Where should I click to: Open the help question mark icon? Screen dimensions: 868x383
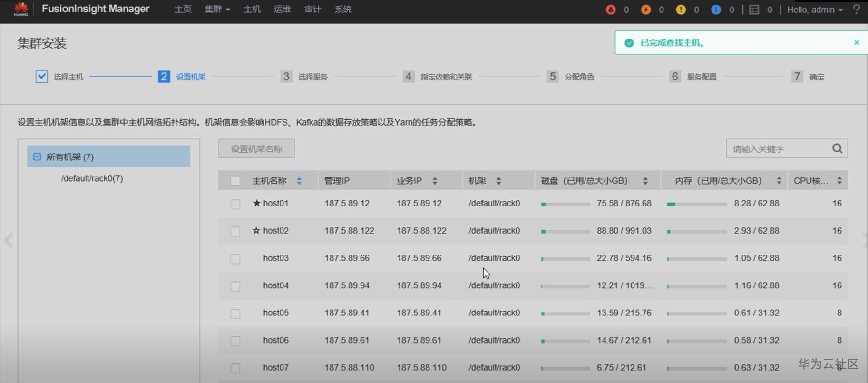point(857,10)
